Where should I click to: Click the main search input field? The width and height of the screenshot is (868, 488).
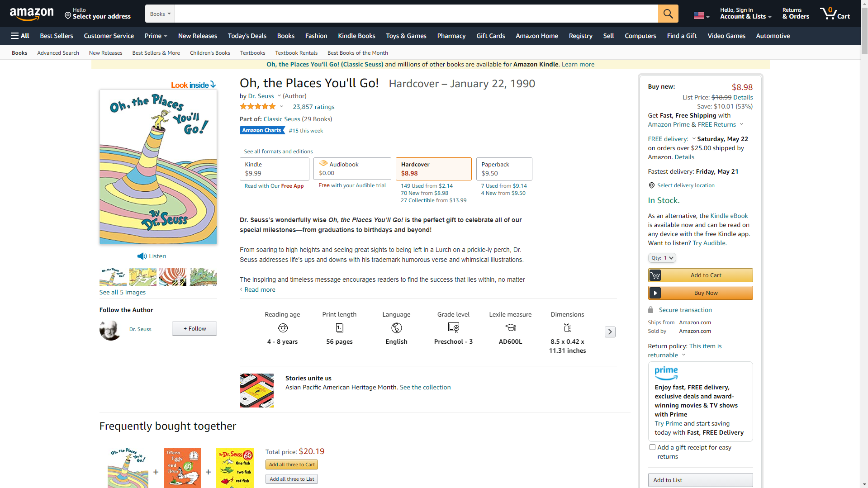coord(416,14)
